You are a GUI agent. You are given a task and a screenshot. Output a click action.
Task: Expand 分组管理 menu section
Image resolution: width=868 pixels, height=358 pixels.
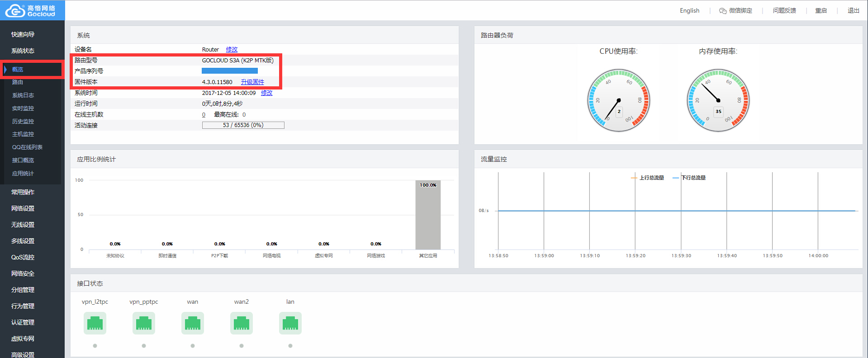click(x=23, y=290)
